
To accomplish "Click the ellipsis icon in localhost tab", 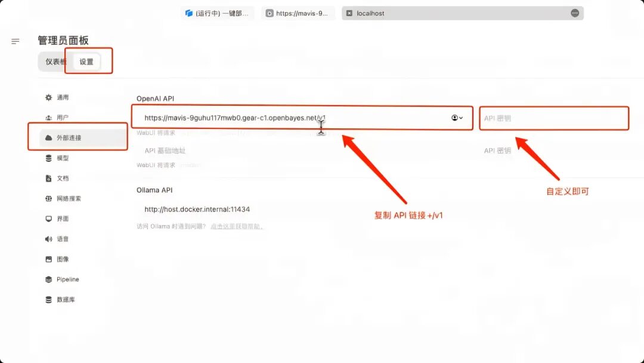I will [x=574, y=13].
